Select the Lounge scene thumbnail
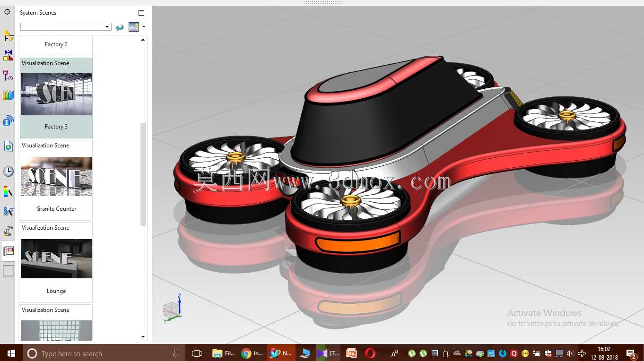644x361 pixels. tap(56, 258)
